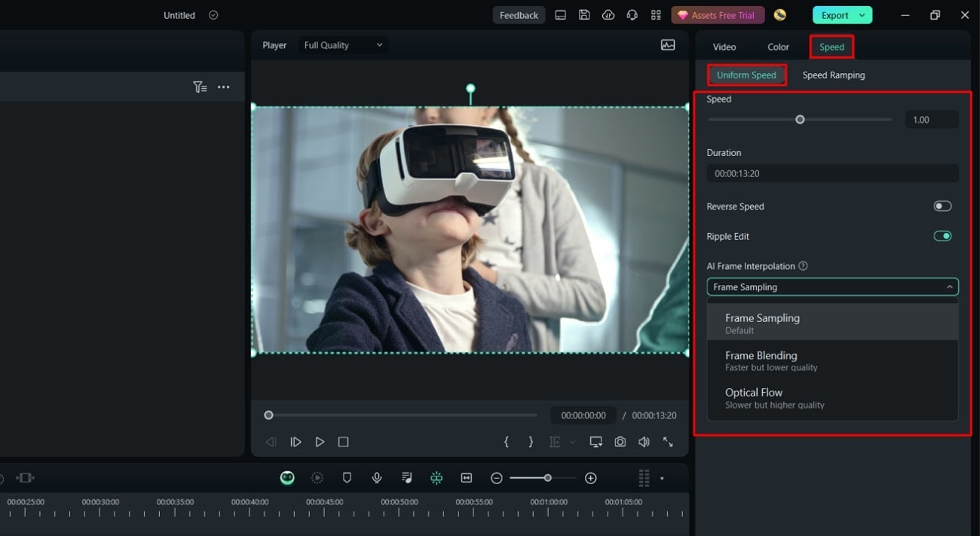Toggle the auto ripple snap green icon
The height and width of the screenshot is (536, 980).
click(436, 478)
